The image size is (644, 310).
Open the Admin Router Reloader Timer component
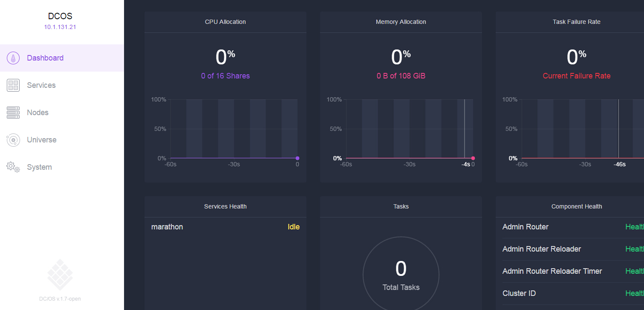[552, 271]
